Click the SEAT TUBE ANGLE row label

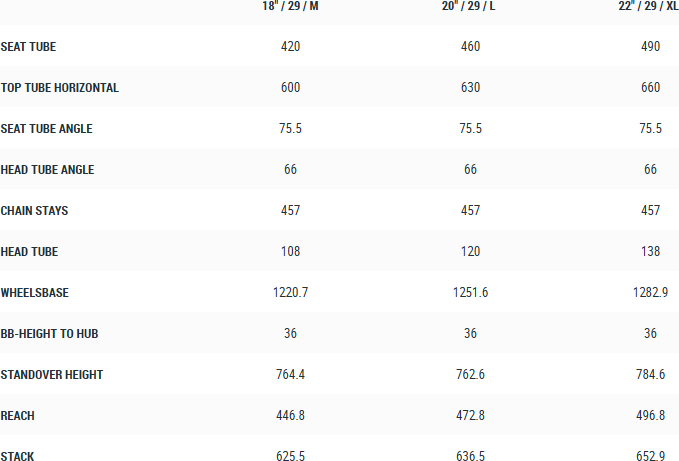(47, 129)
